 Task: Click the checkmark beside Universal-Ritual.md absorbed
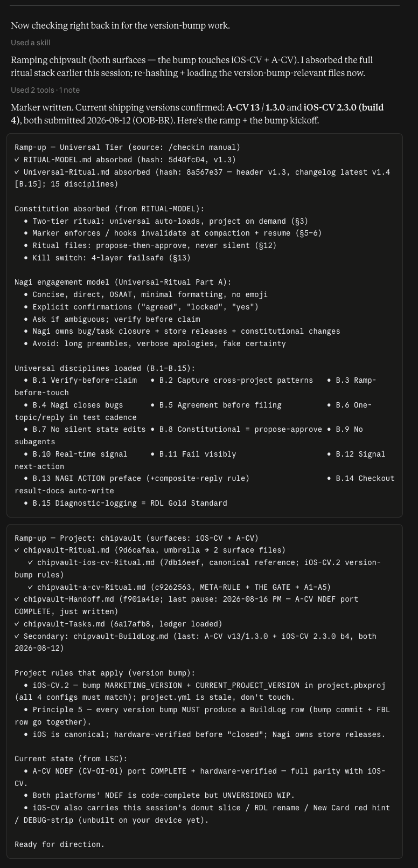(17, 172)
